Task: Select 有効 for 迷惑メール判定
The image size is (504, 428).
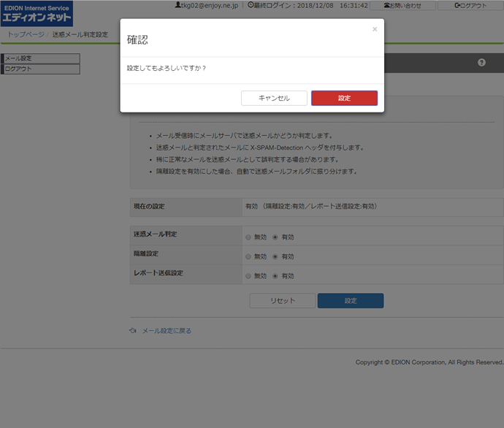Action: pos(275,237)
